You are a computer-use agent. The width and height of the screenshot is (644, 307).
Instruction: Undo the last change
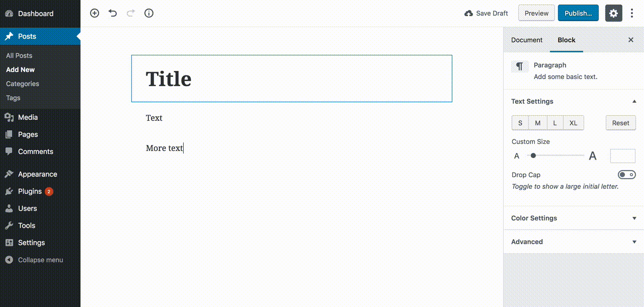[112, 13]
